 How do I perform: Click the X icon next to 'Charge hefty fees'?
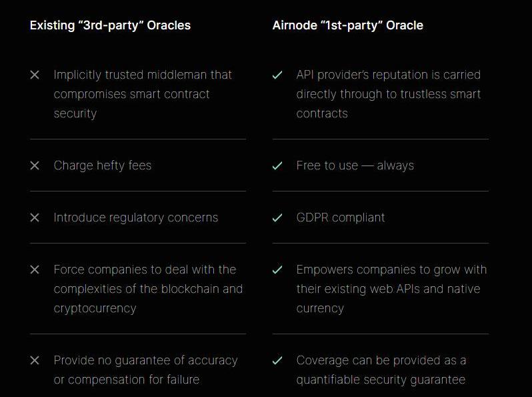[x=35, y=165]
